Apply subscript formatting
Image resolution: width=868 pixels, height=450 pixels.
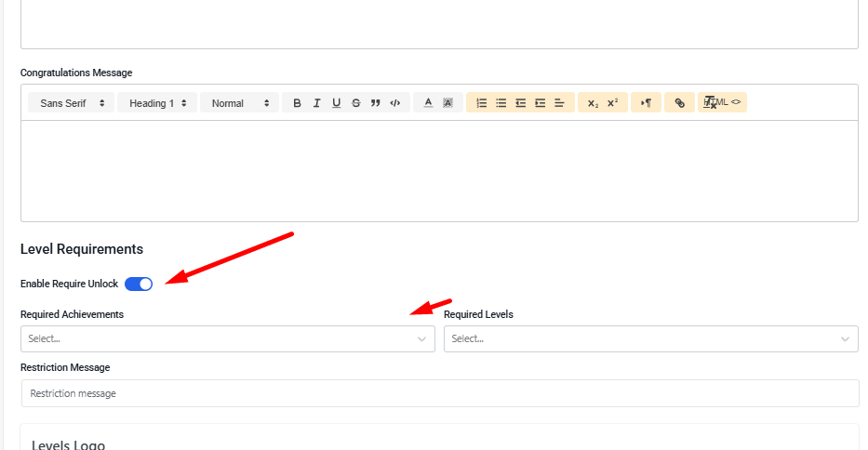pos(593,103)
